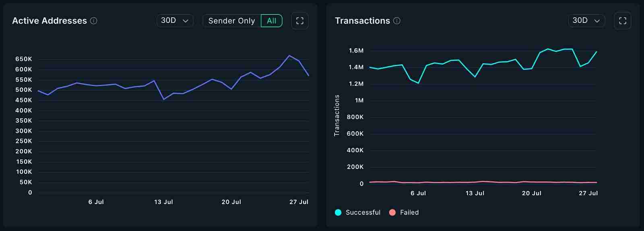
Task: Open the 30D dropdown in Transactions
Action: 586,20
